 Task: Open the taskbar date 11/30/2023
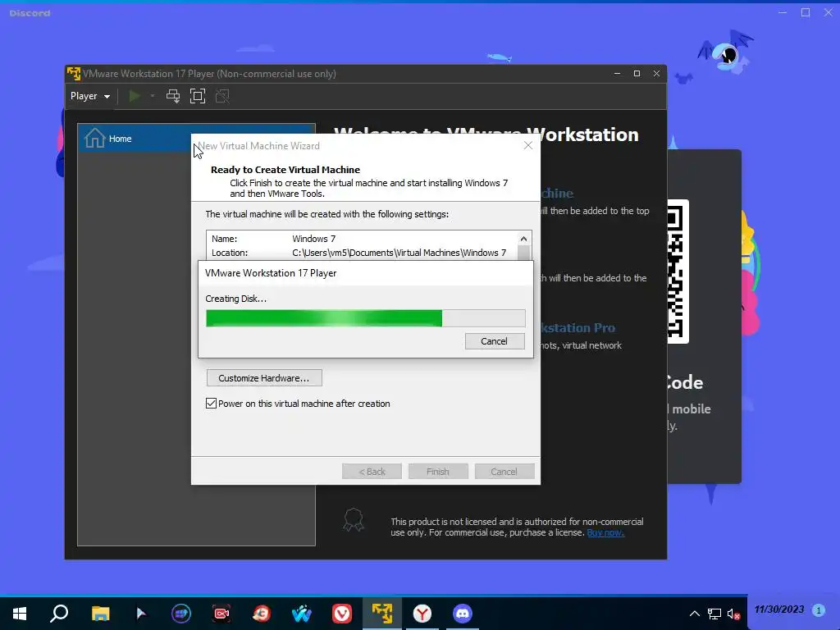[x=779, y=609]
